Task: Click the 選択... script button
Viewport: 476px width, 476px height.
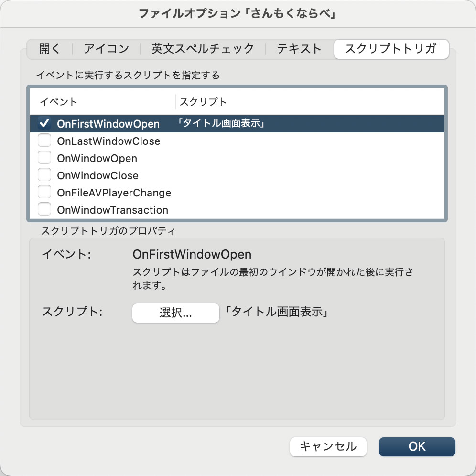Action: coord(176,313)
